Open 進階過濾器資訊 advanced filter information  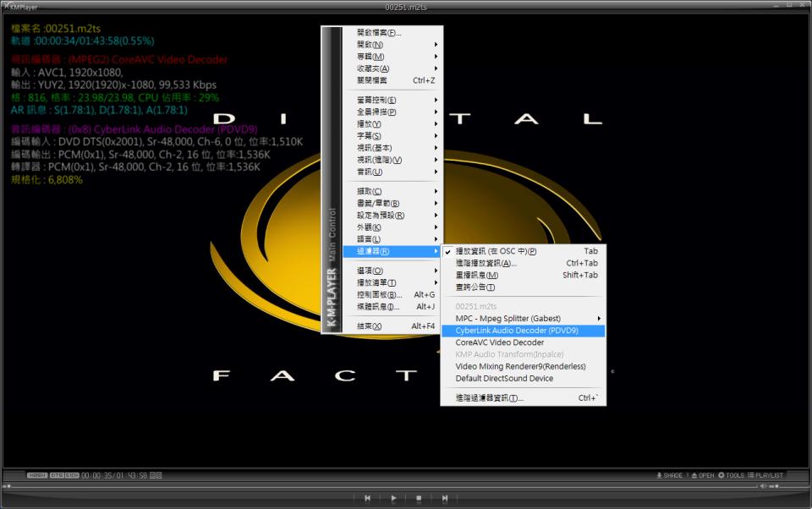[x=491, y=397]
